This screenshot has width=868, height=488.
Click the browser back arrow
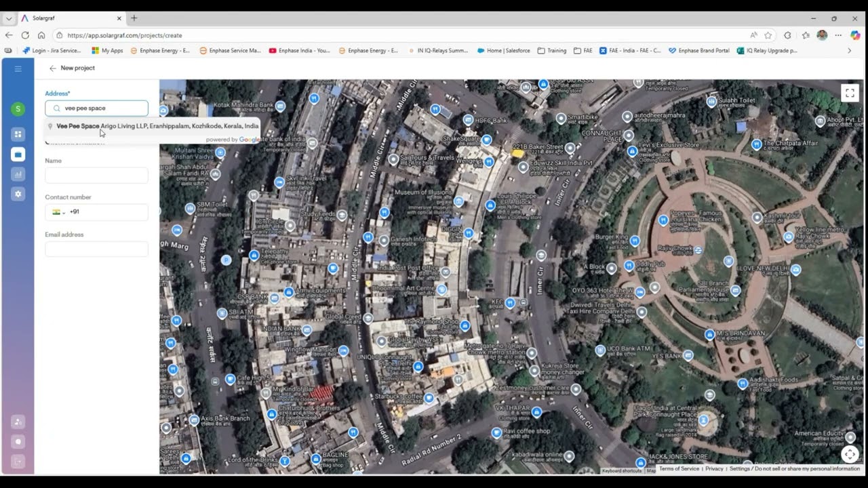click(x=9, y=35)
